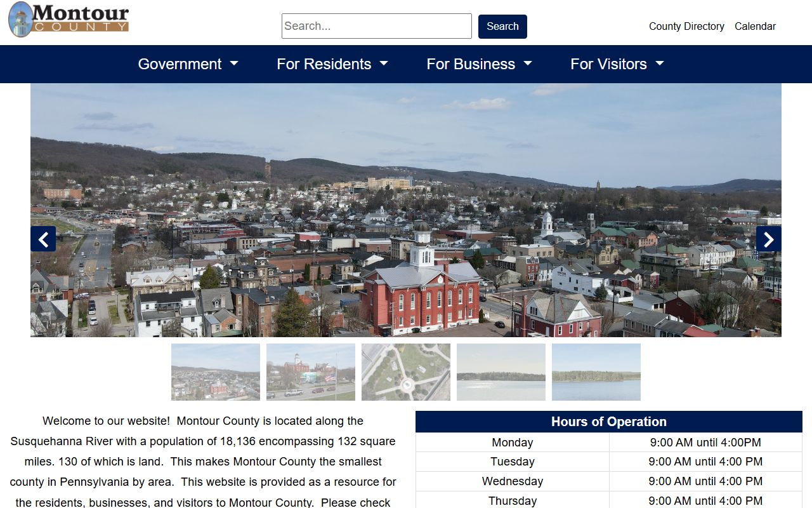The height and width of the screenshot is (508, 812).
Task: Click the Montour County logo
Action: click(69, 19)
